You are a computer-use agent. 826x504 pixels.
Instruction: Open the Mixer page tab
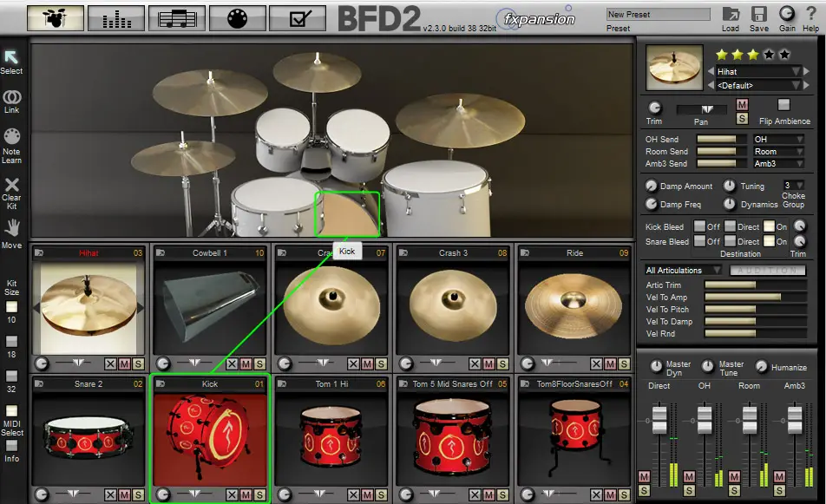[x=116, y=18]
